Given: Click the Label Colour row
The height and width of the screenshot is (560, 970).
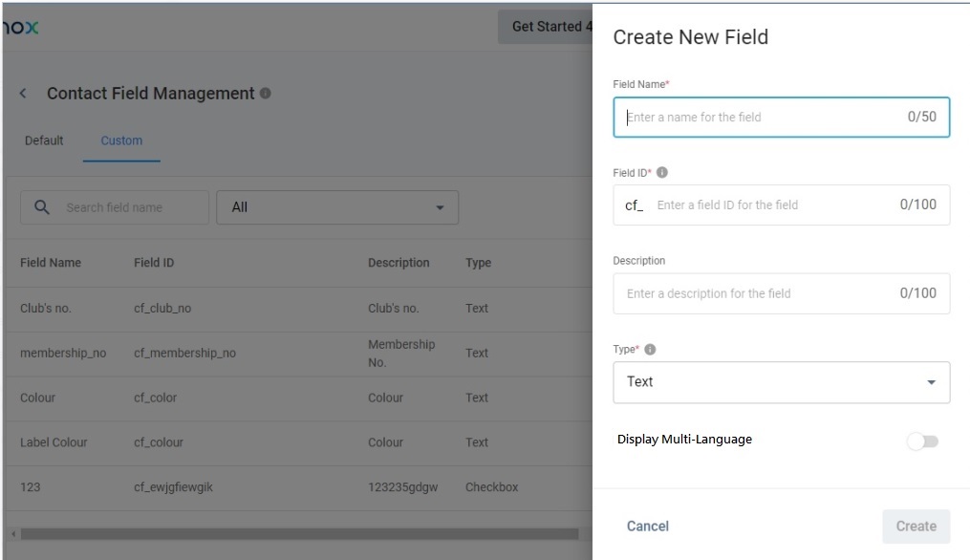Looking at the screenshot, I should [x=54, y=442].
